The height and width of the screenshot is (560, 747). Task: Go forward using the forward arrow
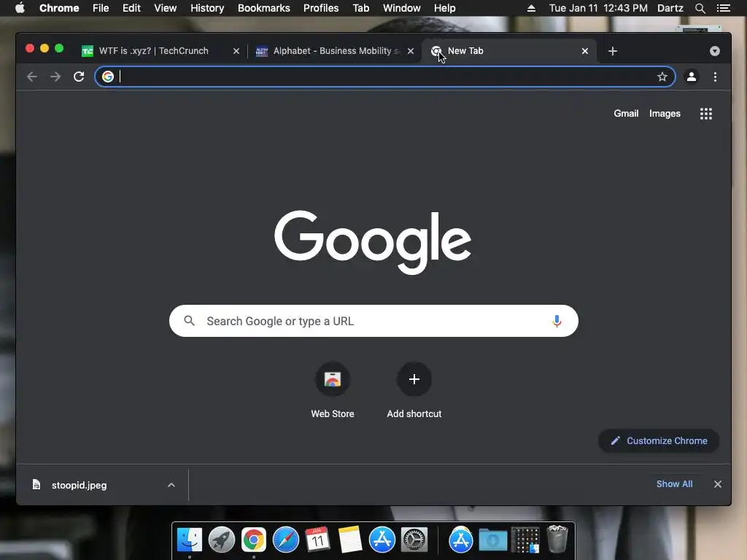point(55,77)
